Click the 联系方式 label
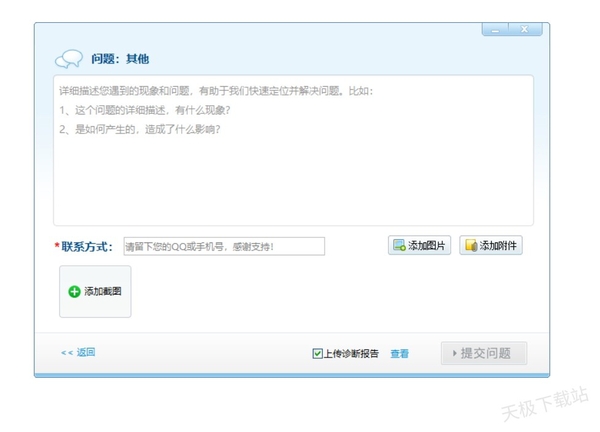600x432 pixels. pyautogui.click(x=87, y=247)
